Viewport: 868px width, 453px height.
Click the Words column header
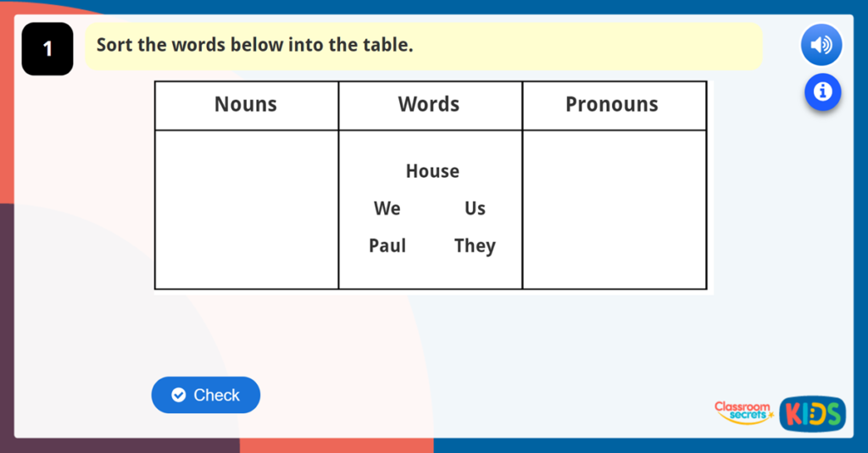click(429, 105)
